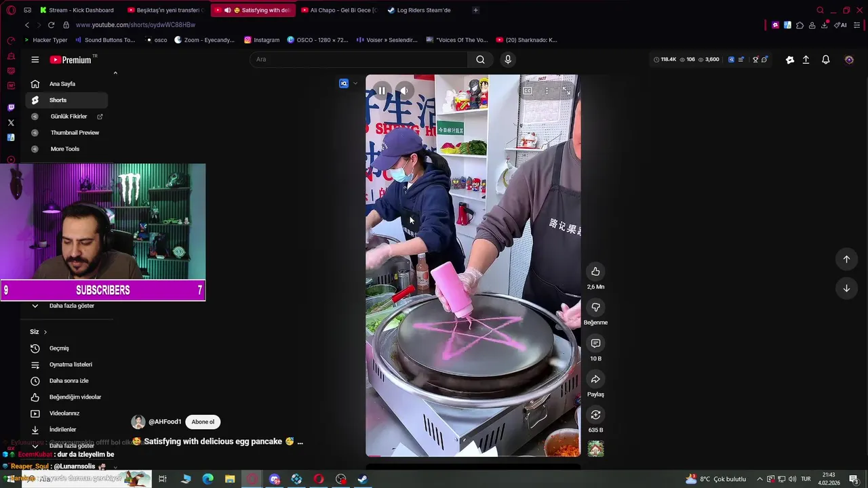Switch to Ali Chapo - Gel Bi Gece tab

point(338,10)
